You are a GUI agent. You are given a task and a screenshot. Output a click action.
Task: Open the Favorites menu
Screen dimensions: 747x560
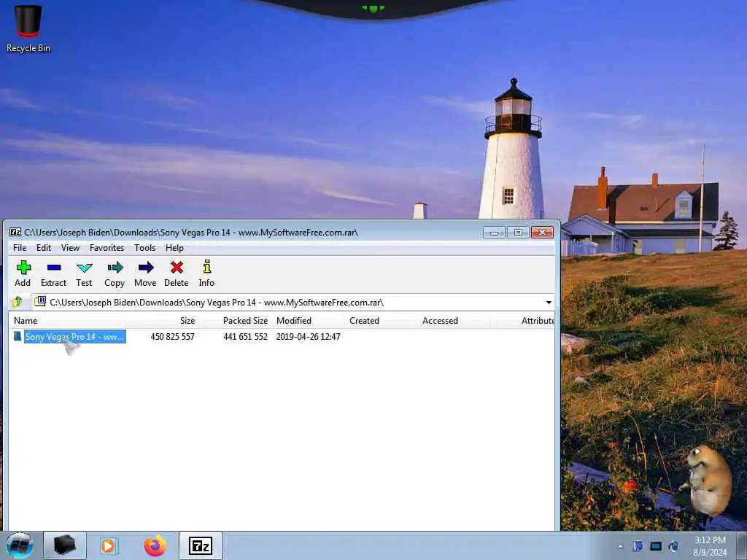coord(107,248)
